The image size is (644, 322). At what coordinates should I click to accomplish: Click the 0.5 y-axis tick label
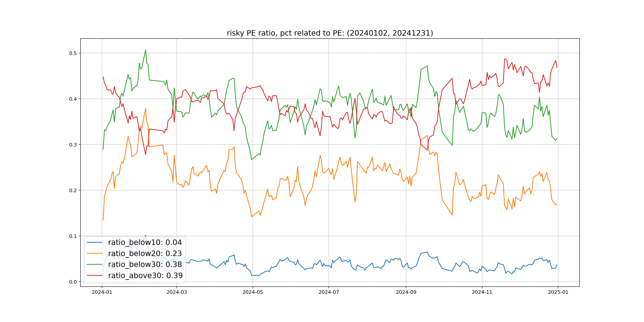[73, 53]
